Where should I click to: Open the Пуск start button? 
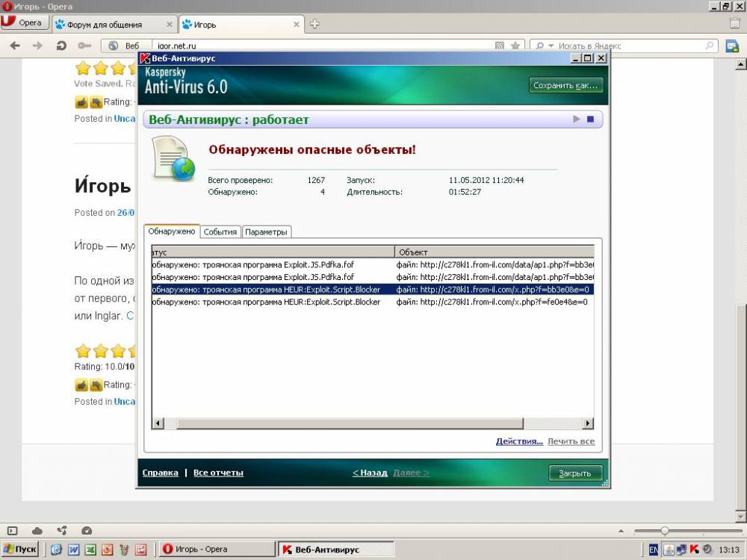pos(20,549)
